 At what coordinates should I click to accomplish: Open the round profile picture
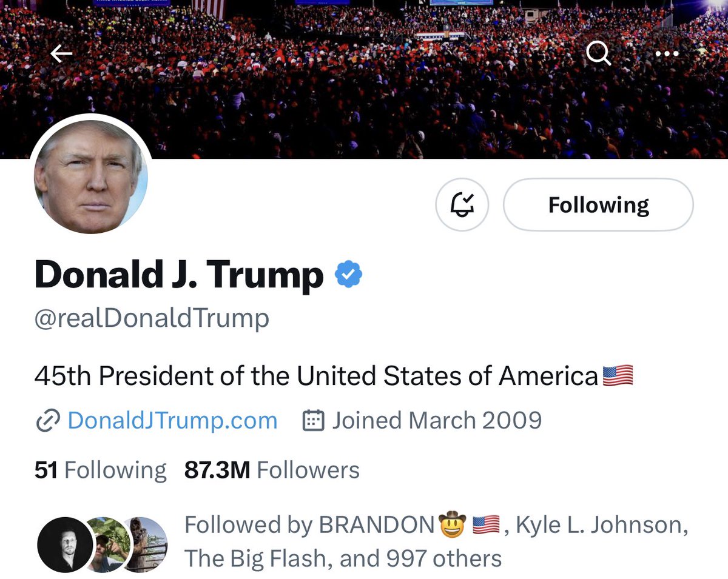click(x=91, y=176)
